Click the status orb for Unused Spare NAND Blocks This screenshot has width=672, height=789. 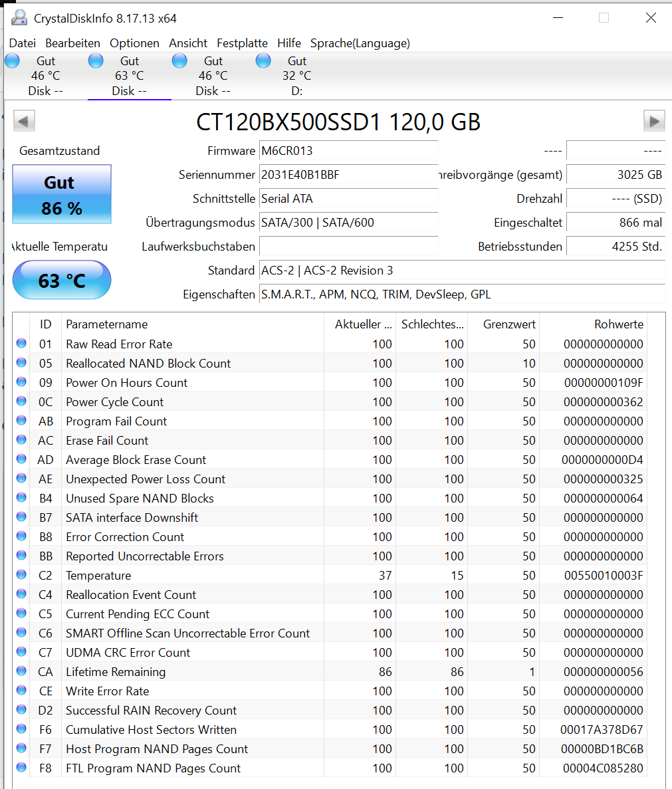pos(21,497)
